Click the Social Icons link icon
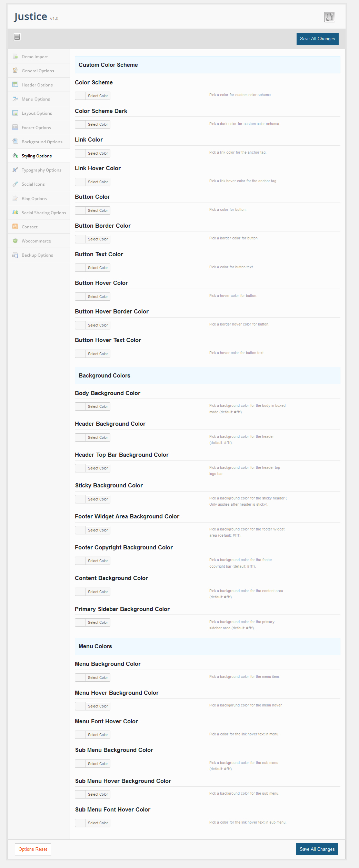The height and width of the screenshot is (868, 359). pos(15,184)
